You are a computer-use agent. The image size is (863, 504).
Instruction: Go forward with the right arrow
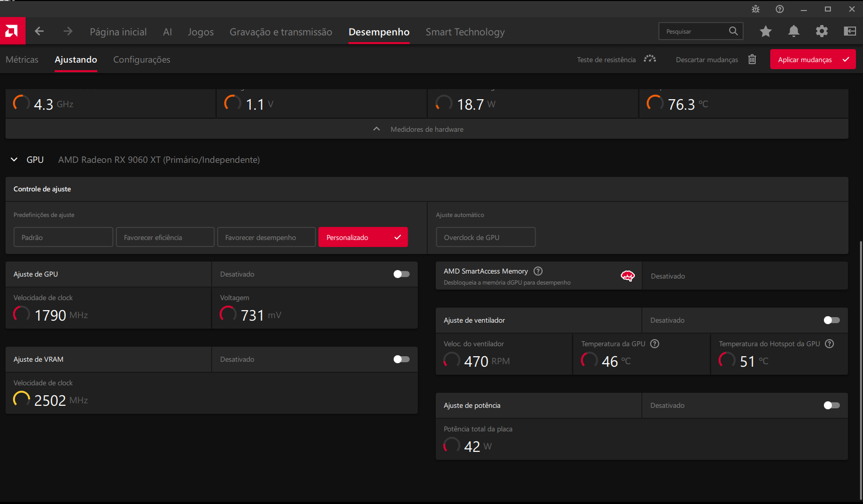68,32
